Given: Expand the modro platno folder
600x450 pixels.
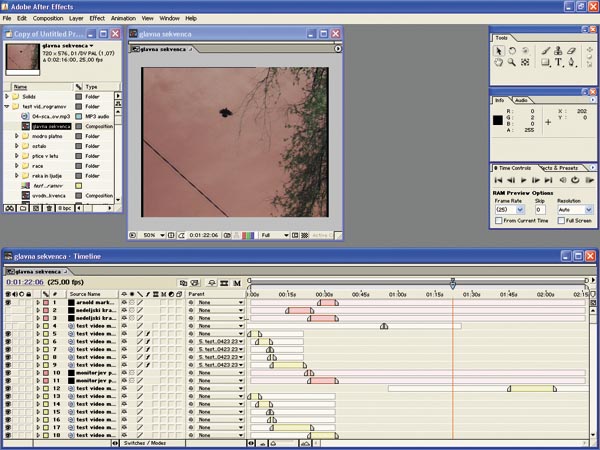Looking at the screenshot, I should 18,138.
